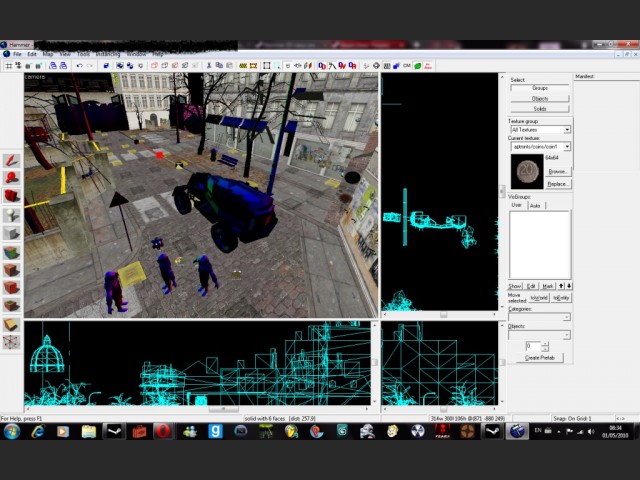Open the Edit menu

[32, 54]
